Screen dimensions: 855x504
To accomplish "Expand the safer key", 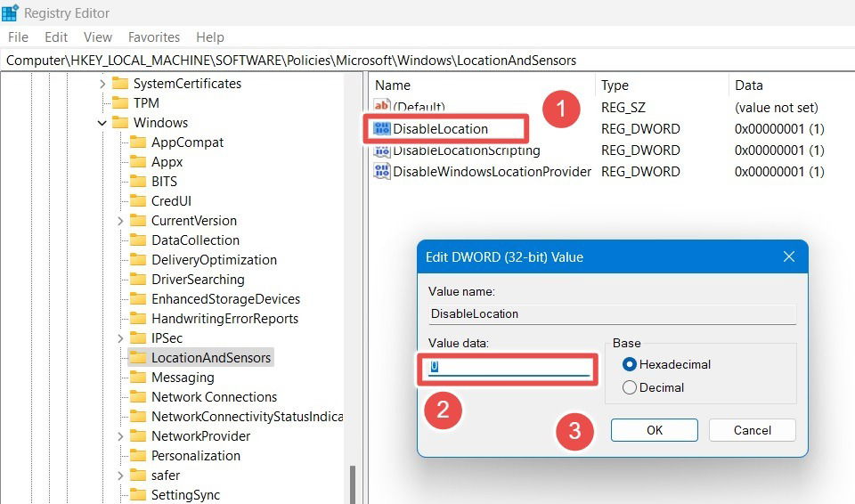I will click(120, 476).
